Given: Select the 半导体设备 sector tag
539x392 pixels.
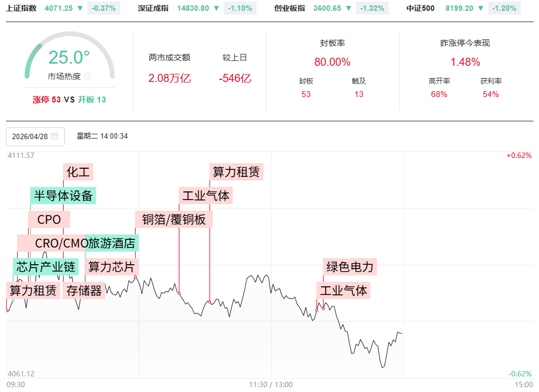Looking at the screenshot, I should coord(63,195).
